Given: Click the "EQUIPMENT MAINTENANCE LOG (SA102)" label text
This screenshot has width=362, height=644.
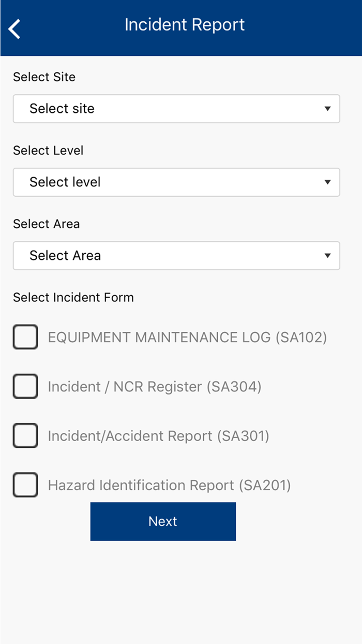Looking at the screenshot, I should [187, 338].
